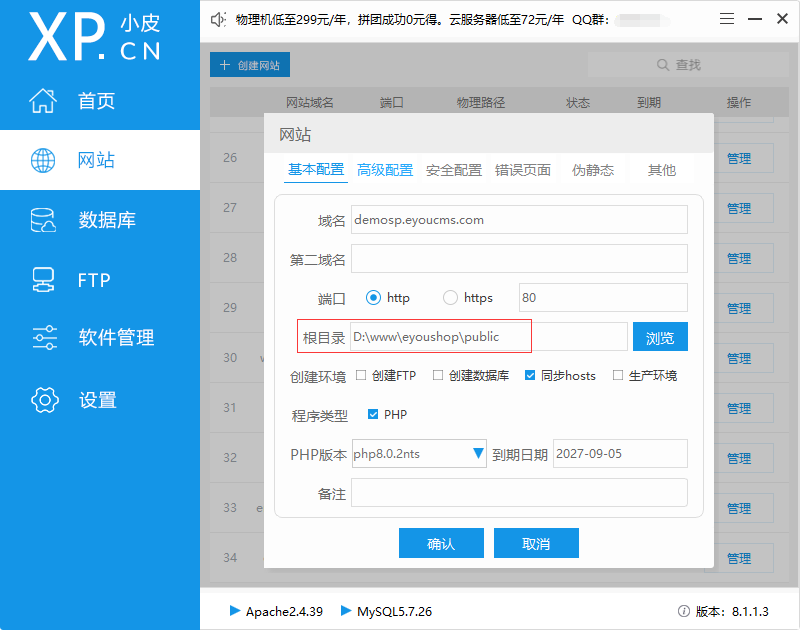Click the 查找 search box
Viewport: 800px width, 630px height.
click(x=688, y=65)
